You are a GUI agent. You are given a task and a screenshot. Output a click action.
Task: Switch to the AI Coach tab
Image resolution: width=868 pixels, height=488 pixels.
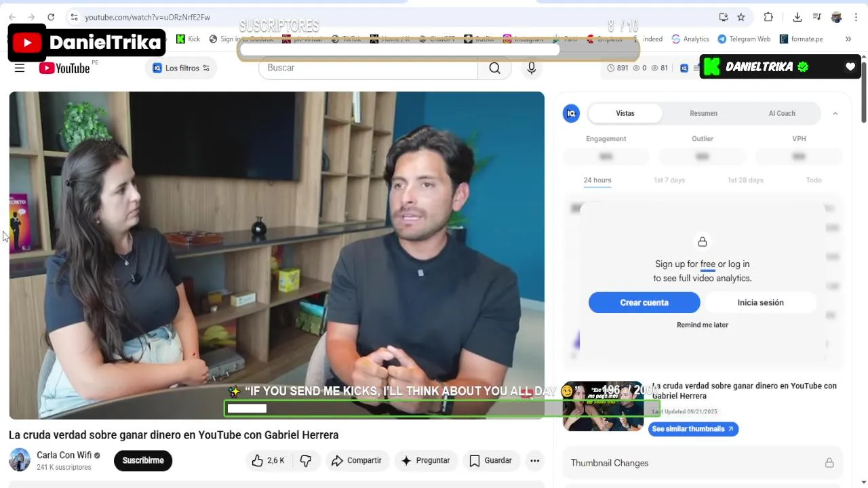[782, 113]
